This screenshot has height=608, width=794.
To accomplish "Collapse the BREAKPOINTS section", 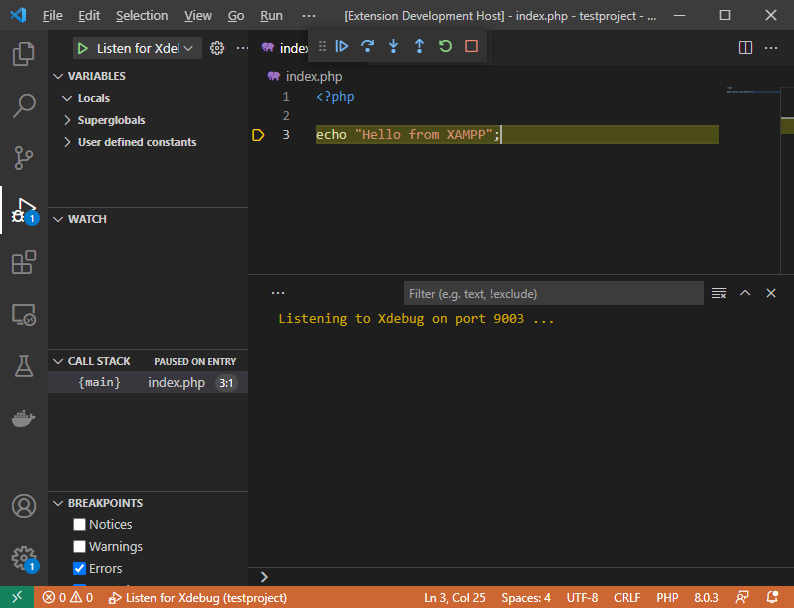I will coord(58,503).
